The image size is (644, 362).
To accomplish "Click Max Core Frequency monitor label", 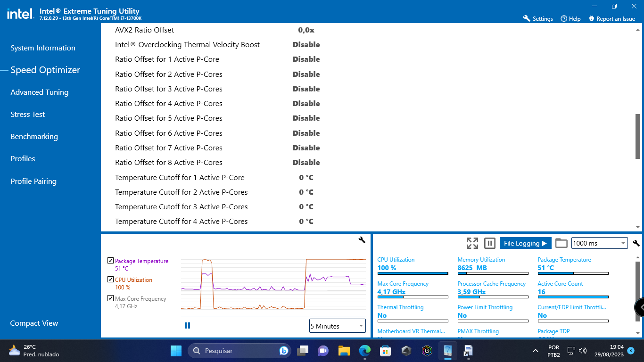I will (403, 284).
